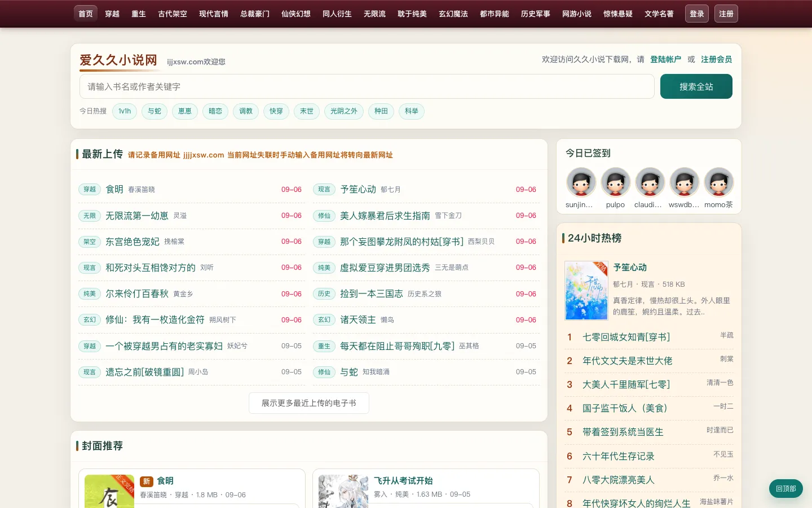Select hot search tag 种田
The height and width of the screenshot is (508, 812).
click(381, 111)
